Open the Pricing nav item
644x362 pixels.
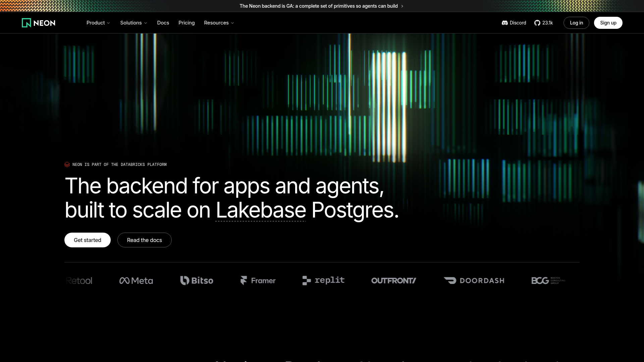tap(186, 23)
